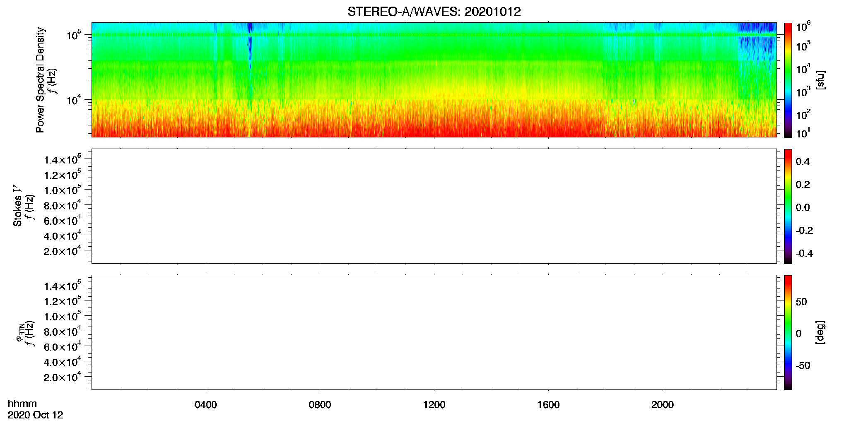This screenshot has height=447, width=868.
Task: Click the empty Stokes V plot panel
Action: (434, 206)
